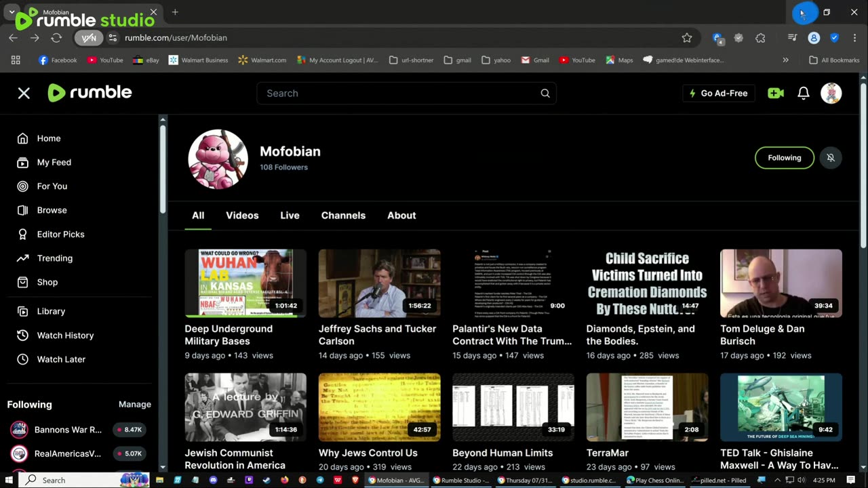Image resolution: width=868 pixels, height=488 pixels.
Task: Expand the All Bookmarks folder
Action: click(x=834, y=60)
